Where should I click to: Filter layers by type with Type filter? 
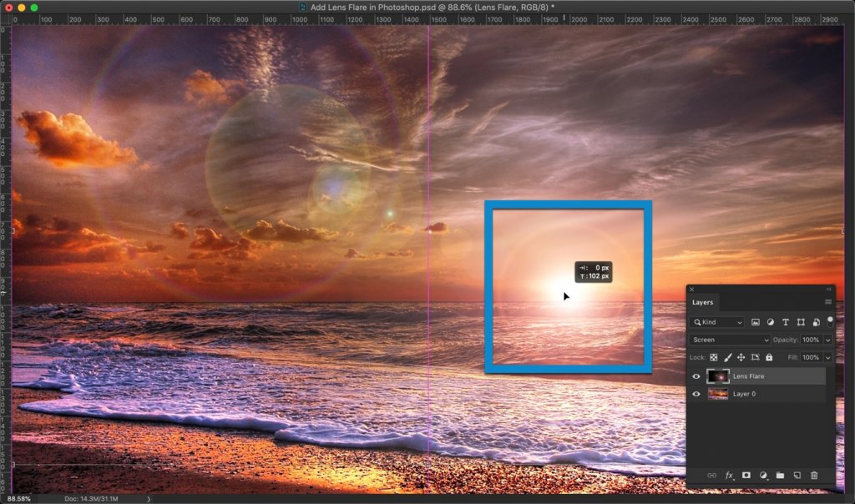pyautogui.click(x=785, y=321)
